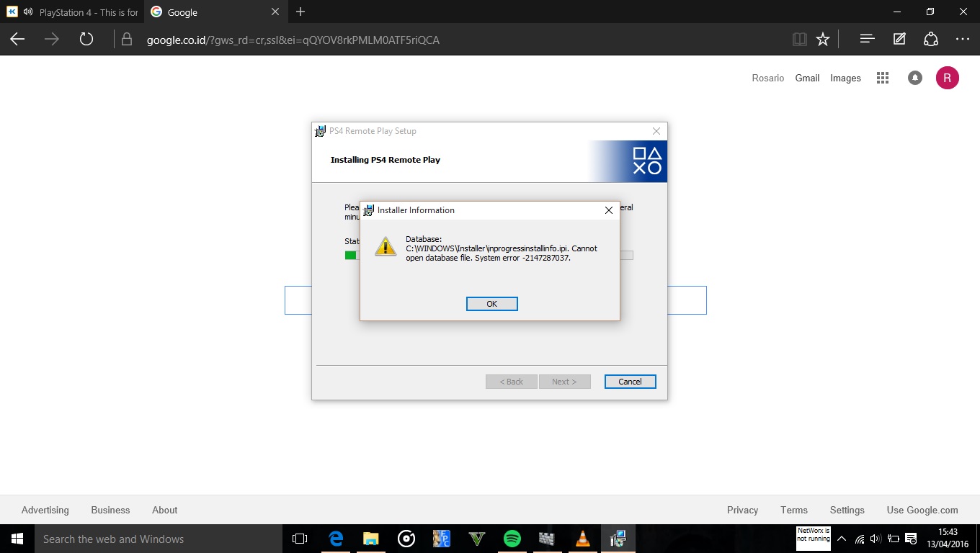Open the battery power tray icon
Image resolution: width=980 pixels, height=553 pixels.
click(894, 539)
